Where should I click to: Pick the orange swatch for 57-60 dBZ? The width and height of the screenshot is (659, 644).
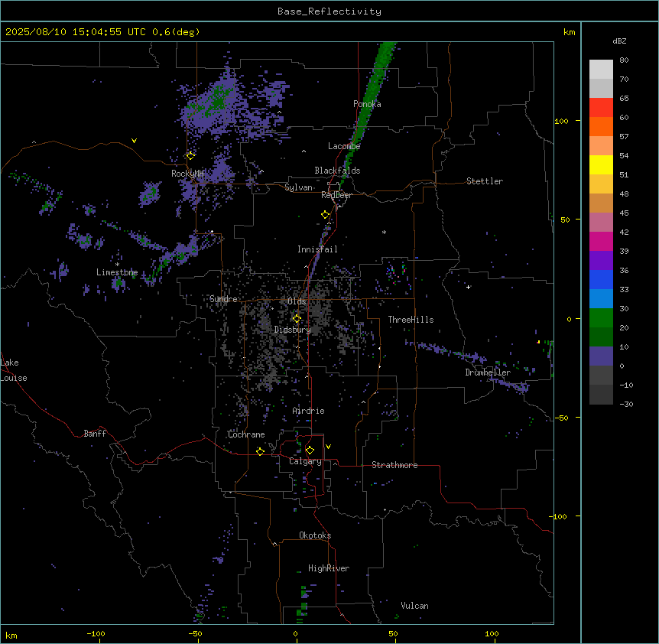tap(601, 126)
